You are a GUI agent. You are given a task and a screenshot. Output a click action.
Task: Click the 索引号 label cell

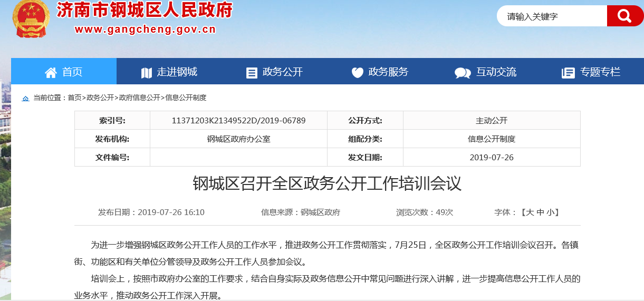(112, 120)
